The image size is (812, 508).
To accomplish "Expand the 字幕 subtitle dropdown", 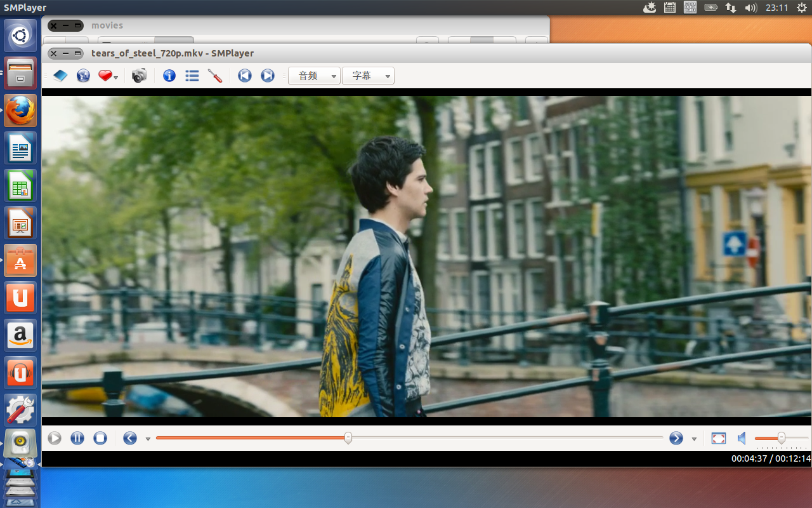I will [x=368, y=76].
